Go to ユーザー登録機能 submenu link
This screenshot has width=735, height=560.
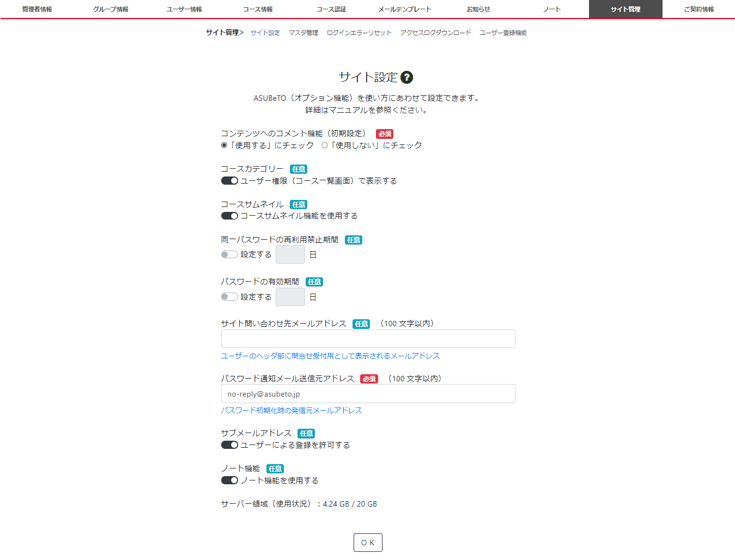point(503,33)
